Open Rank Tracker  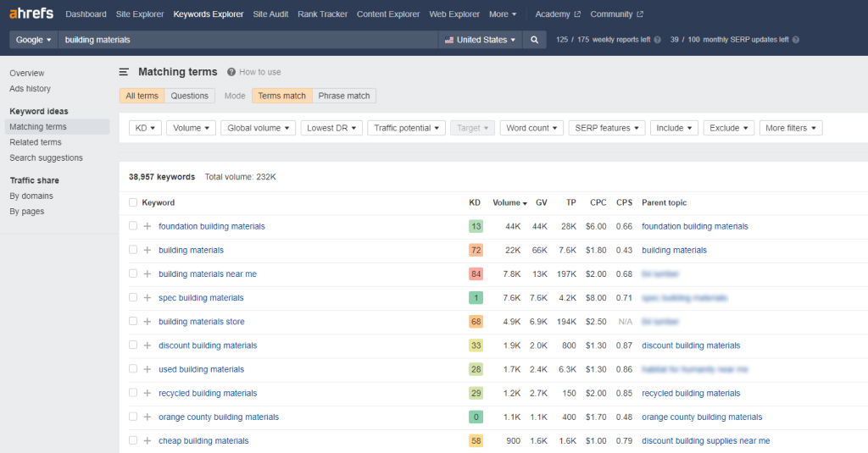pyautogui.click(x=323, y=14)
